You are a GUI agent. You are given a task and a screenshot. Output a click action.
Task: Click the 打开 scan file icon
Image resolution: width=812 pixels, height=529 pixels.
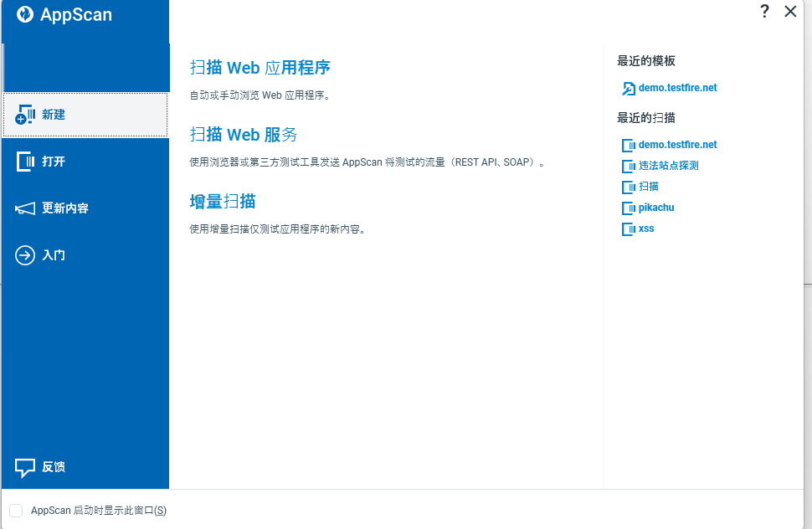(x=25, y=162)
